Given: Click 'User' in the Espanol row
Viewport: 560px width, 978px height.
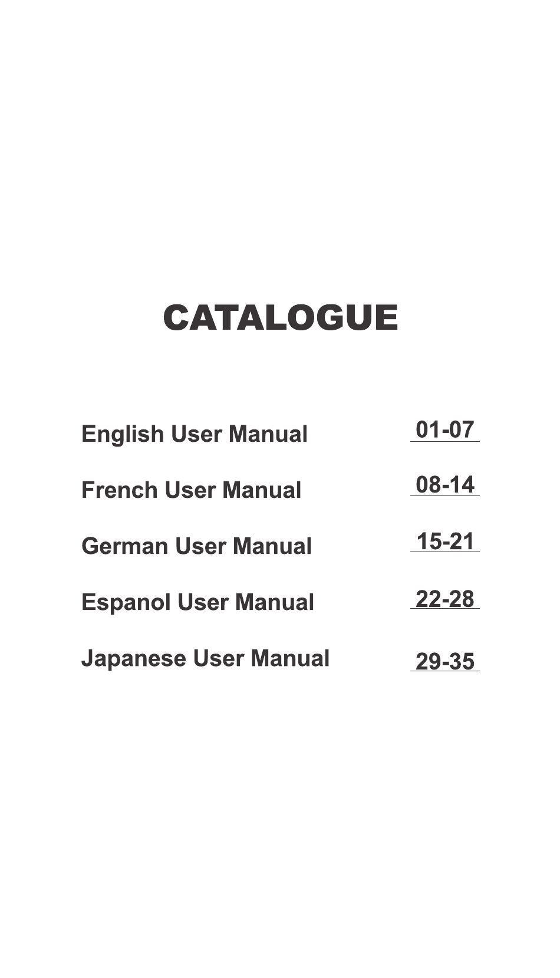Looking at the screenshot, I should click(203, 602).
